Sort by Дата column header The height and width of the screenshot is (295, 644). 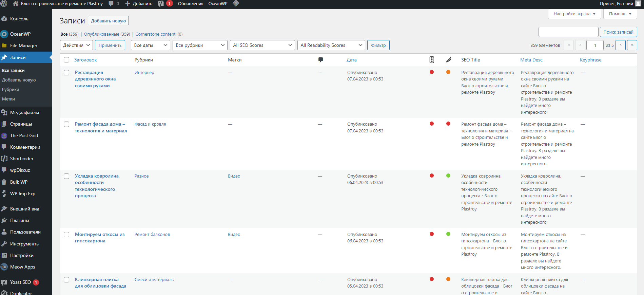click(x=352, y=60)
